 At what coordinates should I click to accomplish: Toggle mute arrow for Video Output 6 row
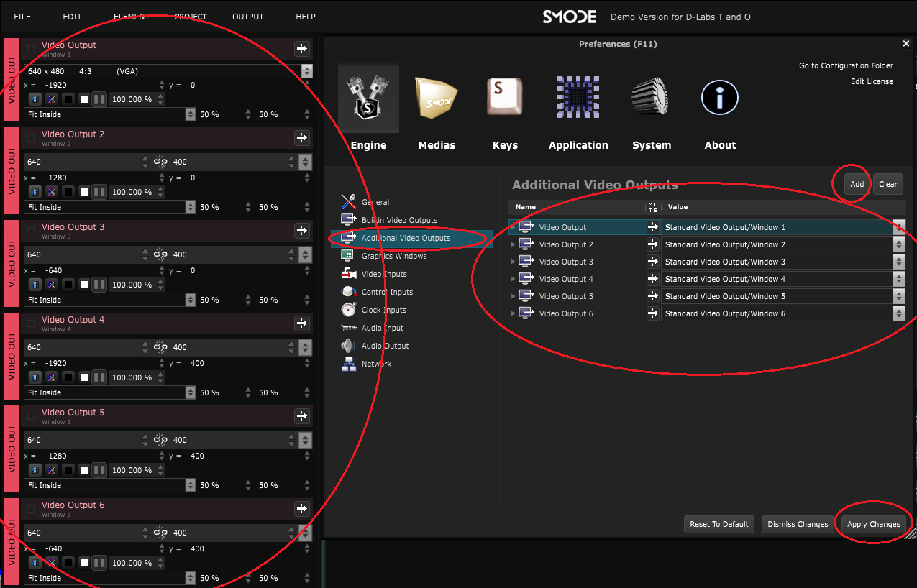point(653,313)
